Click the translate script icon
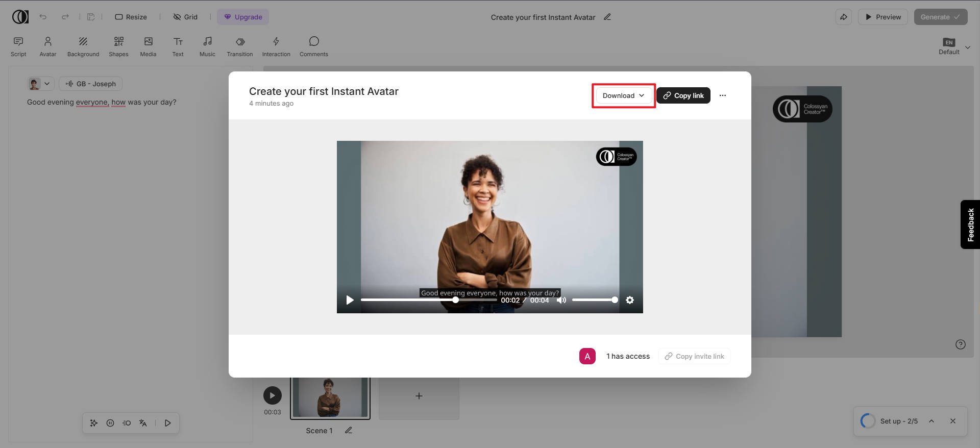980x448 pixels. coord(143,423)
